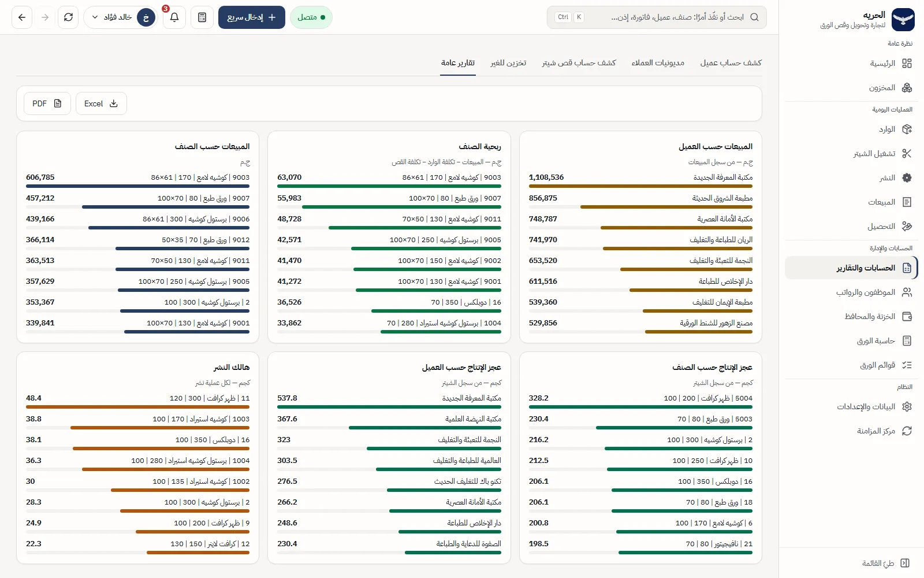This screenshot has width=924, height=578.
Task: Collapse the sidebar via طيّ القائمة
Action: [x=885, y=563]
